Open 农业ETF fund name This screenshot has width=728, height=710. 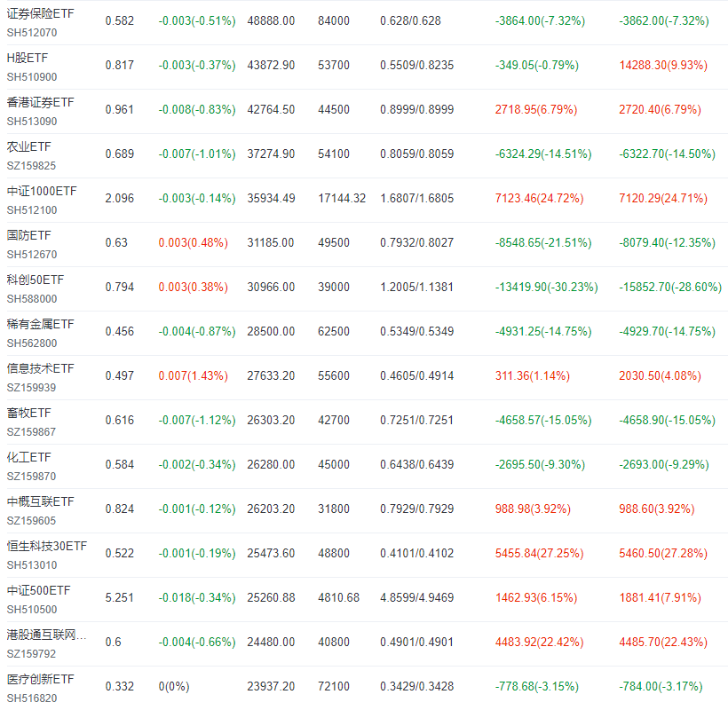[x=28, y=147]
